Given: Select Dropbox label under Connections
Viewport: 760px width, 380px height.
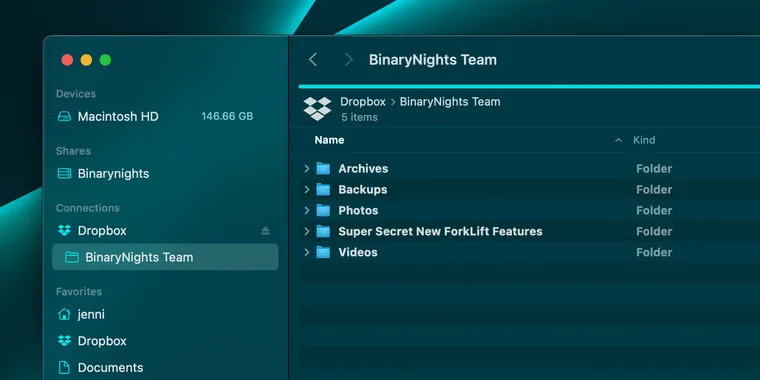Looking at the screenshot, I should pyautogui.click(x=102, y=231).
